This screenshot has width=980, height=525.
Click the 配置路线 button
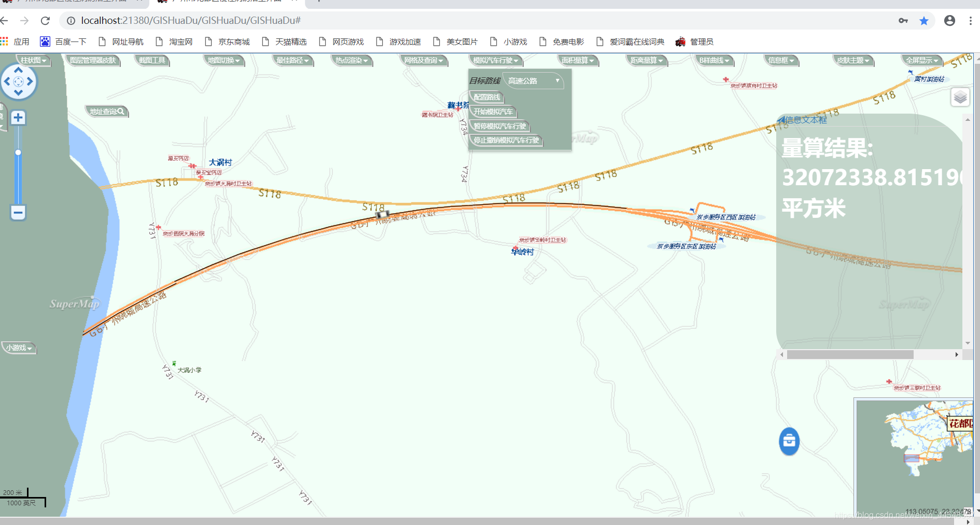pos(487,97)
